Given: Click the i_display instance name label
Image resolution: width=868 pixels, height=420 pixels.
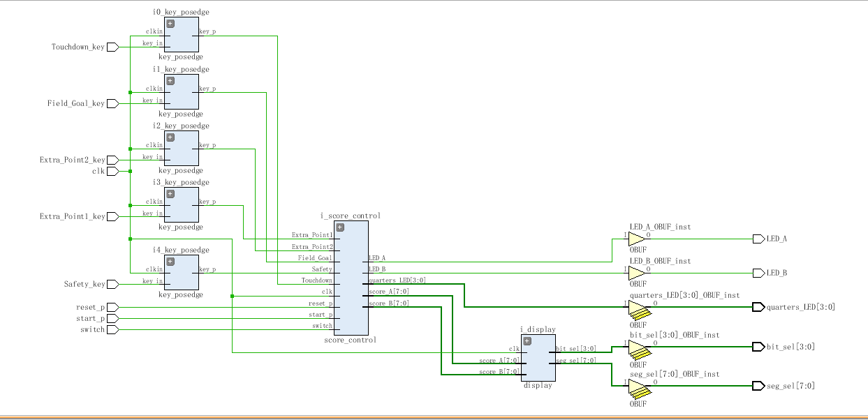Looking at the screenshot, I should (x=538, y=329).
